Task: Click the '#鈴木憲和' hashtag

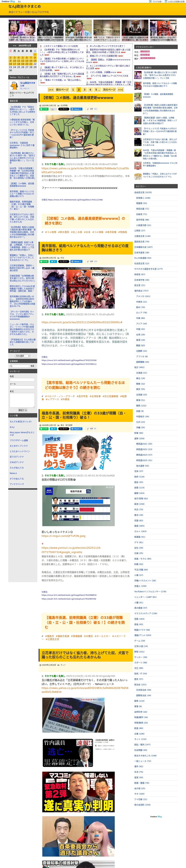Action: point(63,232)
